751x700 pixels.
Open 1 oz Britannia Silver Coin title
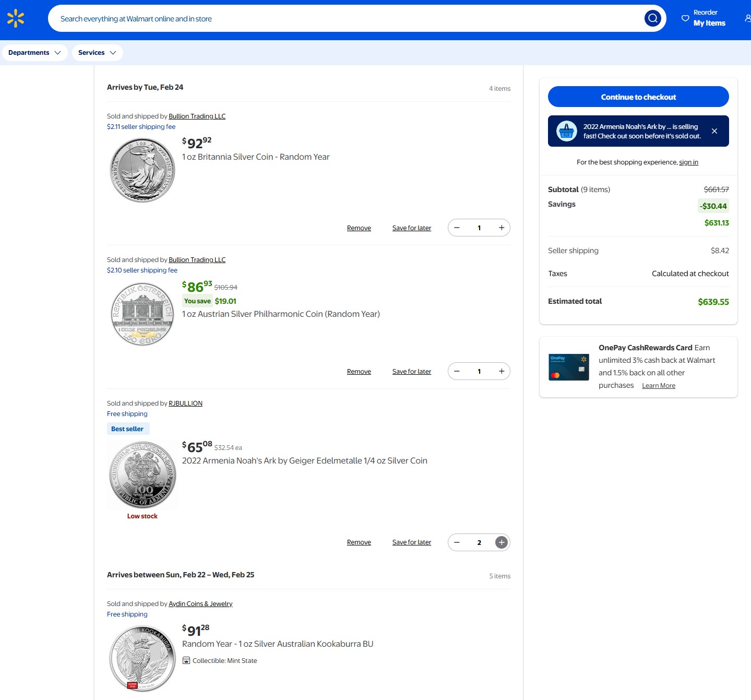point(256,157)
